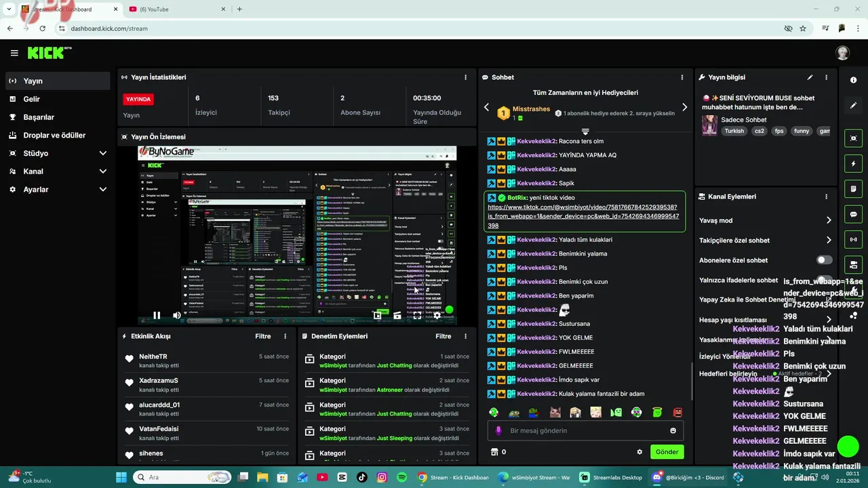Viewport: 868px width, 488px height.
Task: Click the stream preview thumbnail
Action: click(x=297, y=236)
